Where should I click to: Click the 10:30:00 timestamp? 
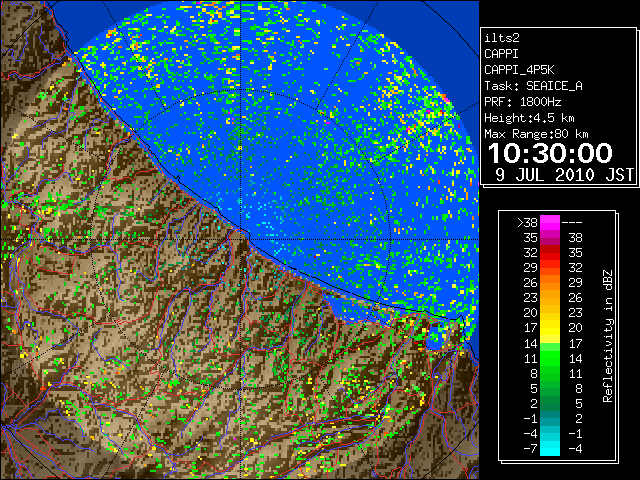550,153
